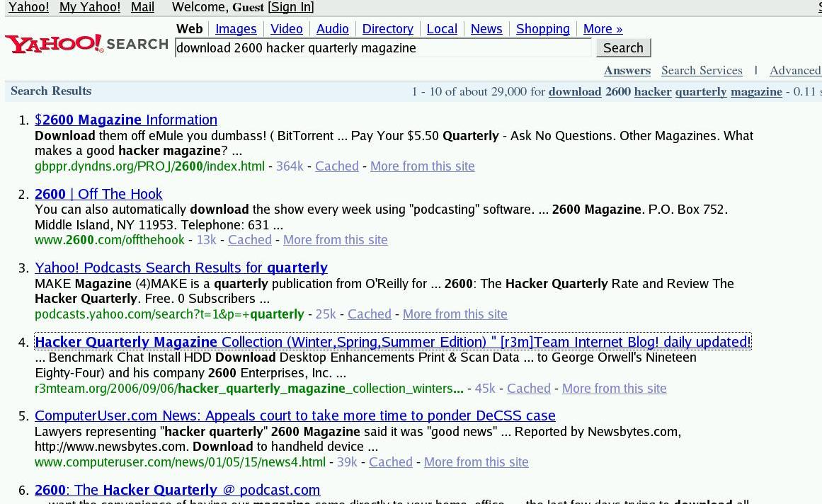Open the Search Services link

pyautogui.click(x=702, y=71)
